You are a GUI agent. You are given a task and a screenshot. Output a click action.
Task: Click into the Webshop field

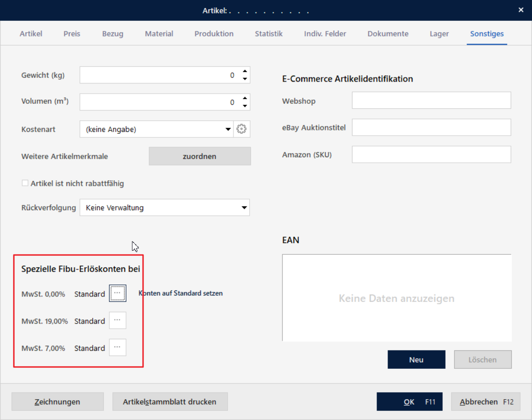pyautogui.click(x=431, y=101)
